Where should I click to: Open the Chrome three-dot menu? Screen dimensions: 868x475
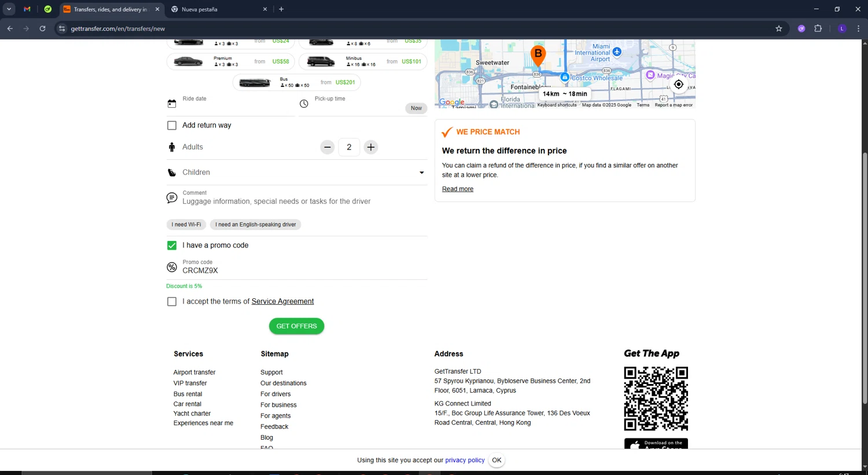click(x=859, y=28)
